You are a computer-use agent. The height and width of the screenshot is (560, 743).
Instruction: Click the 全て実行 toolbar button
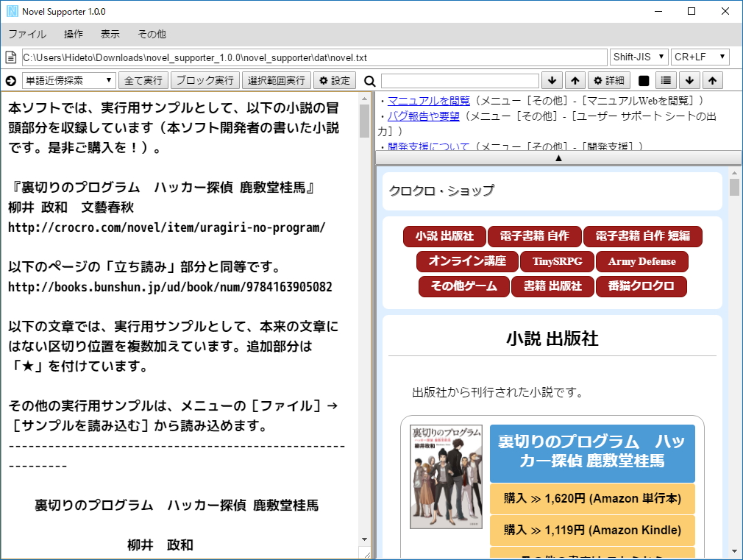tap(143, 80)
